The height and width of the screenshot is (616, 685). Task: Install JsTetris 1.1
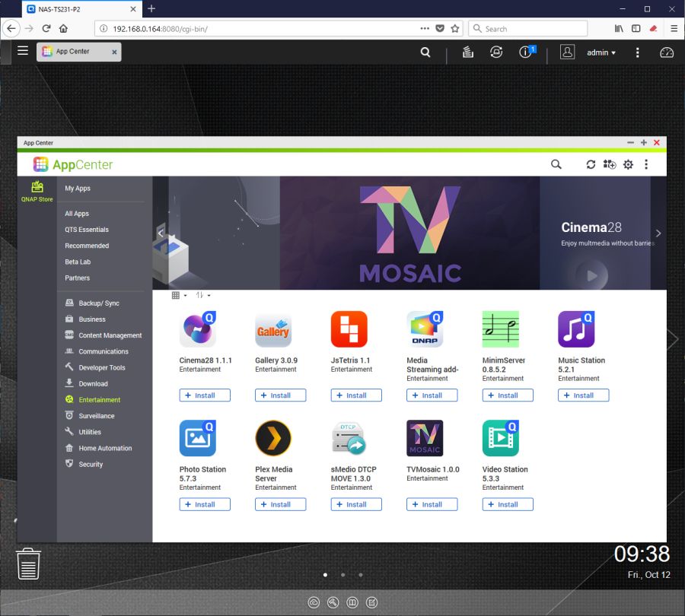click(x=356, y=395)
